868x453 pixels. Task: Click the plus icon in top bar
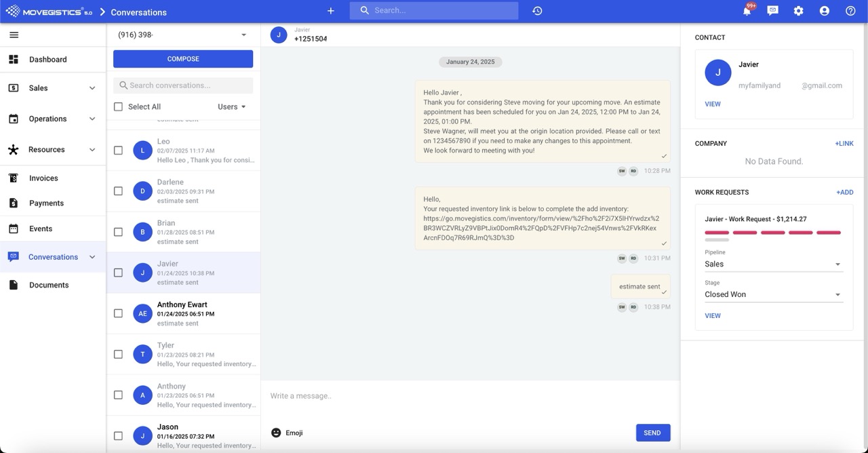331,12
